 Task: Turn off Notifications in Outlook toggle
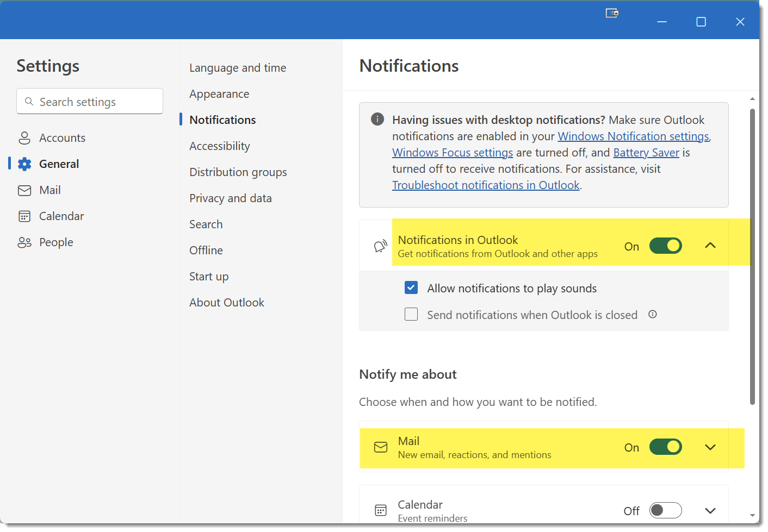666,246
